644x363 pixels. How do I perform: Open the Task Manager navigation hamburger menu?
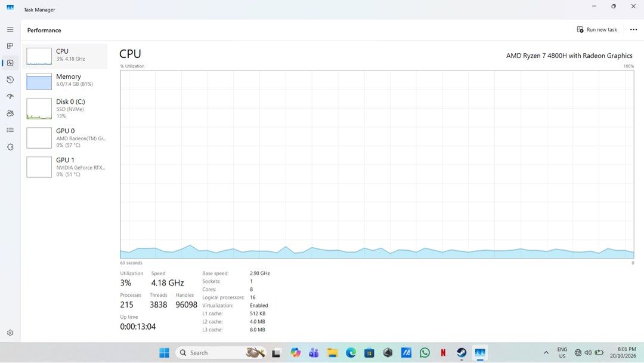pyautogui.click(x=10, y=30)
